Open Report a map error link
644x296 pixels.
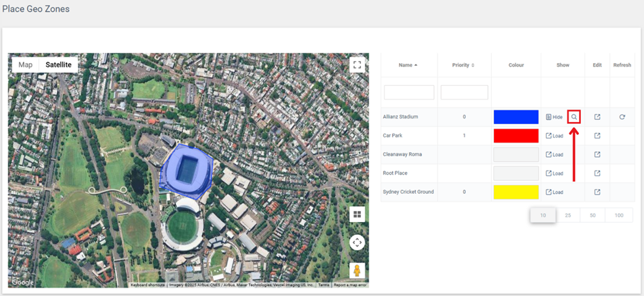(350, 285)
